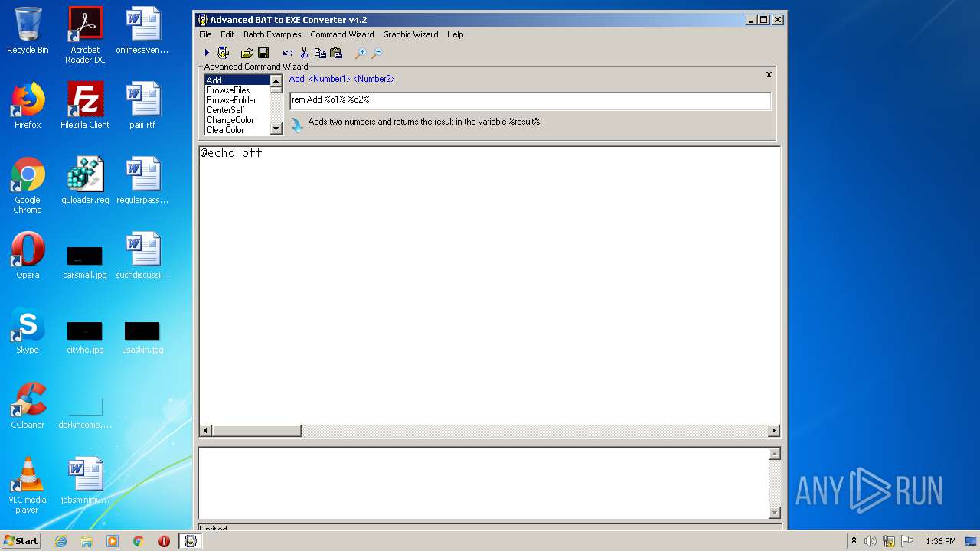Open the Edit menu

[227, 34]
